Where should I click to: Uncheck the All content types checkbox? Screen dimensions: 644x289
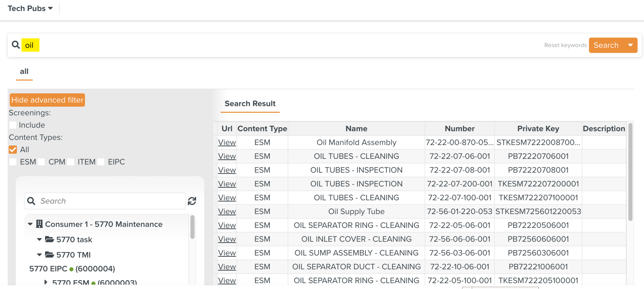pos(13,150)
